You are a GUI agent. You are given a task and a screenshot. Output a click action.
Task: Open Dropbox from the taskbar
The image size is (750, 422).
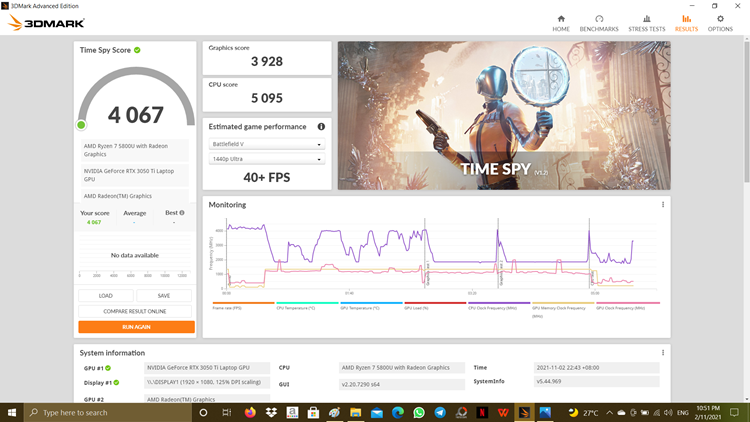271,412
